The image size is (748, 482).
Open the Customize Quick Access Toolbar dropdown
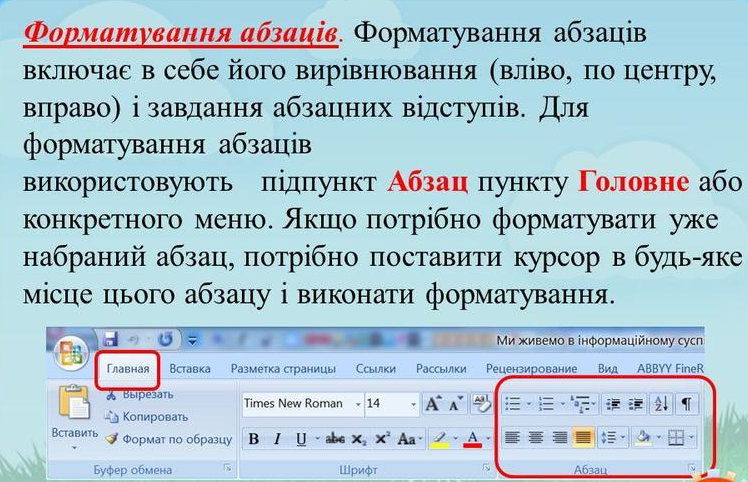(x=192, y=340)
